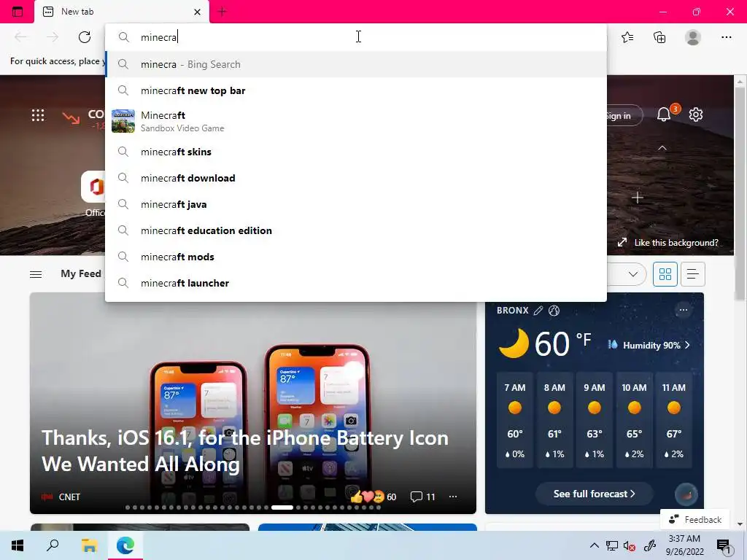Image resolution: width=747 pixels, height=560 pixels.
Task: Click the active carousel indicator pill
Action: pyautogui.click(x=282, y=507)
